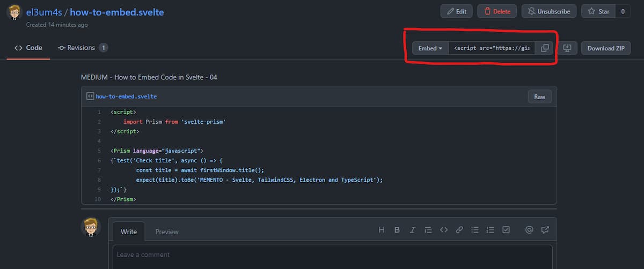Click the Open with GitHub Desktop icon
The height and width of the screenshot is (269, 644).
point(567,48)
